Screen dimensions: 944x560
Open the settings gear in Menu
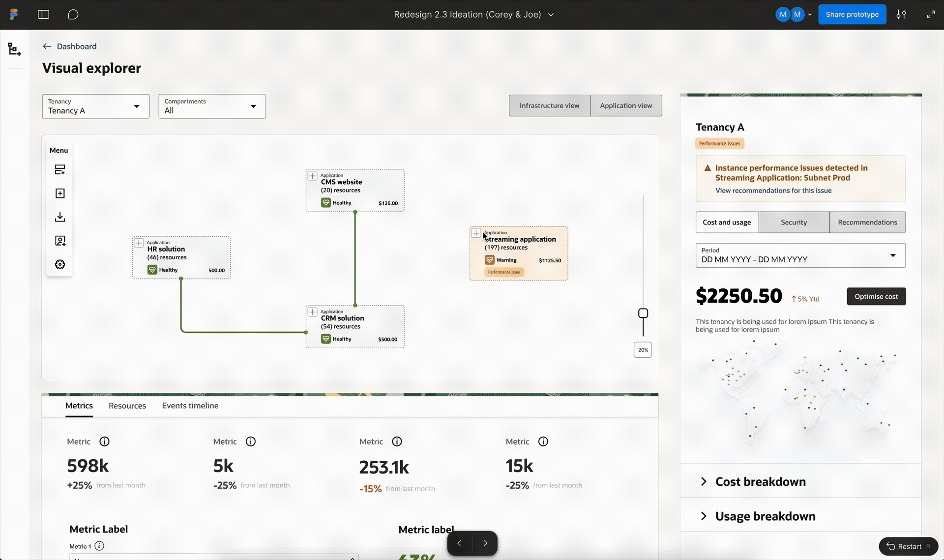(60, 265)
